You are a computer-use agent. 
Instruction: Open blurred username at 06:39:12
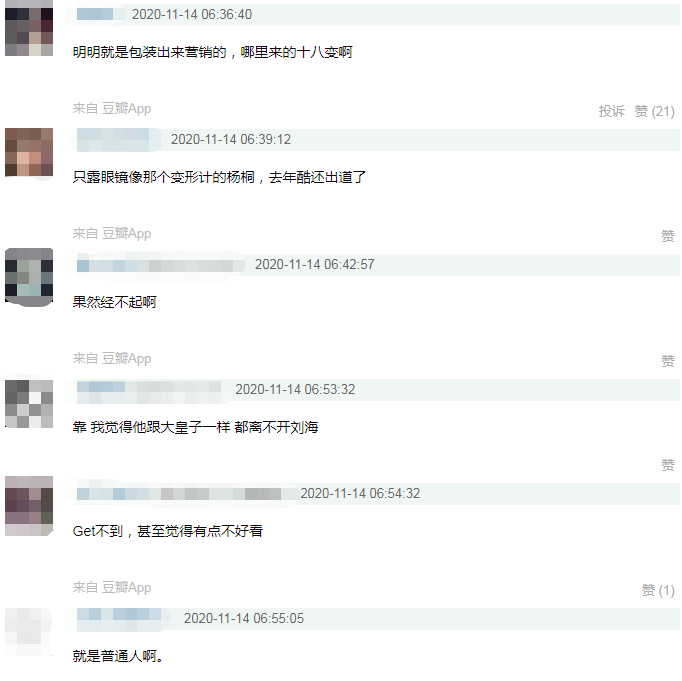113,140
